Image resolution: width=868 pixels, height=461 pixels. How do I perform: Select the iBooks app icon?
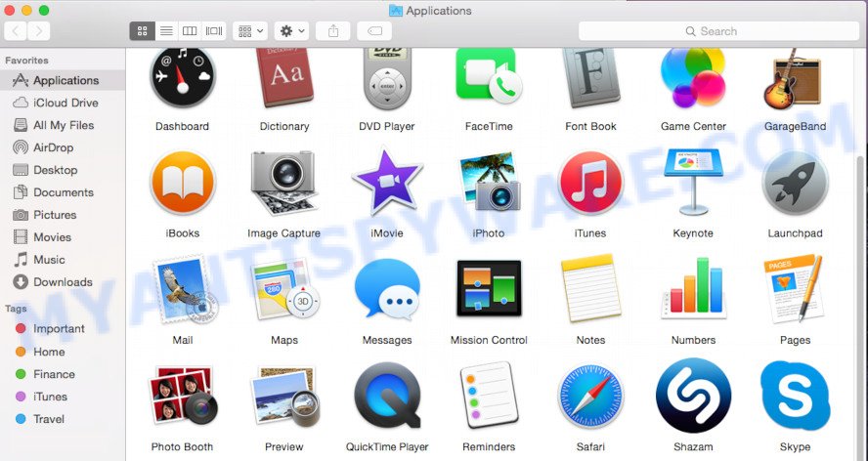(183, 184)
